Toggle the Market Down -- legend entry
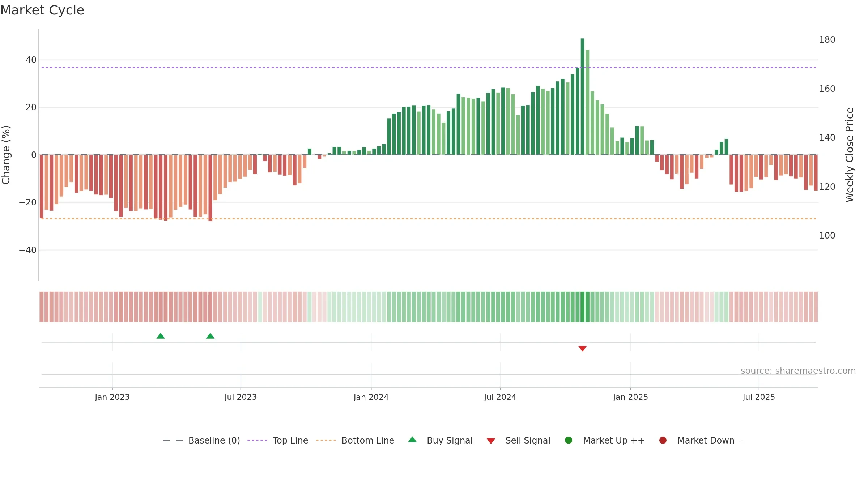The width and height of the screenshot is (868, 488). click(x=701, y=440)
